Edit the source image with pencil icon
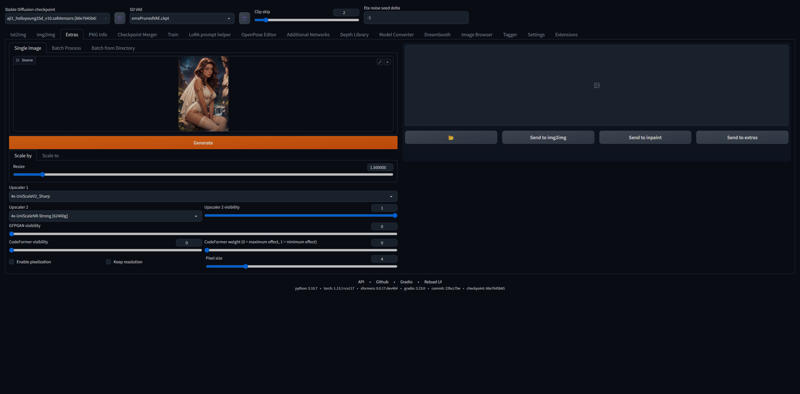Screen dimensions: 800x394 (380, 61)
